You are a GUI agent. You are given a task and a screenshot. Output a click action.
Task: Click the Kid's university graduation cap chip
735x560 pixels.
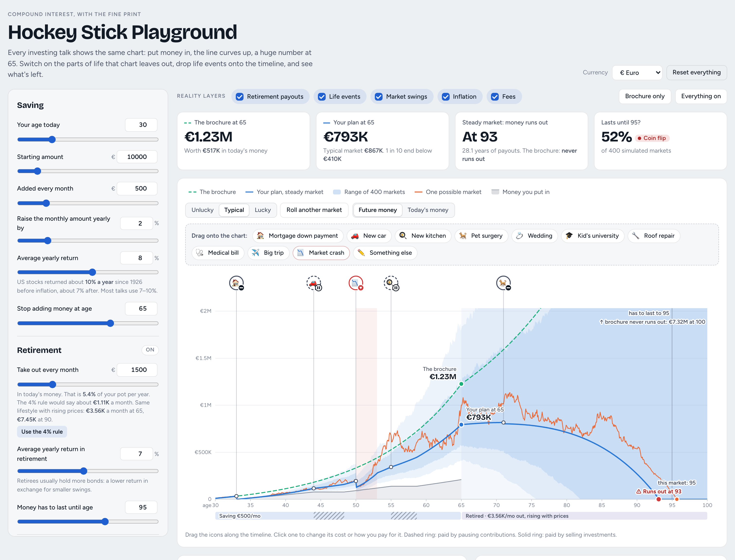(x=592, y=236)
